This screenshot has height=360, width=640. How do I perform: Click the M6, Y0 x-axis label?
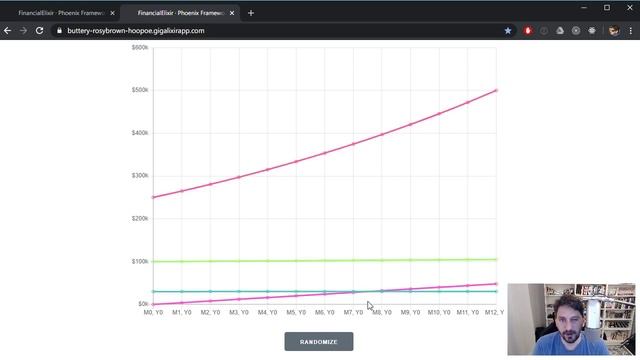tap(324, 312)
